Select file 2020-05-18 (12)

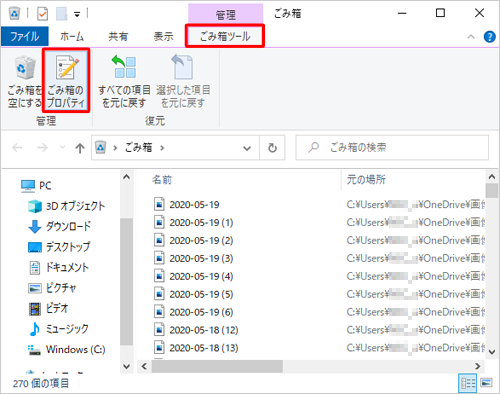click(204, 330)
